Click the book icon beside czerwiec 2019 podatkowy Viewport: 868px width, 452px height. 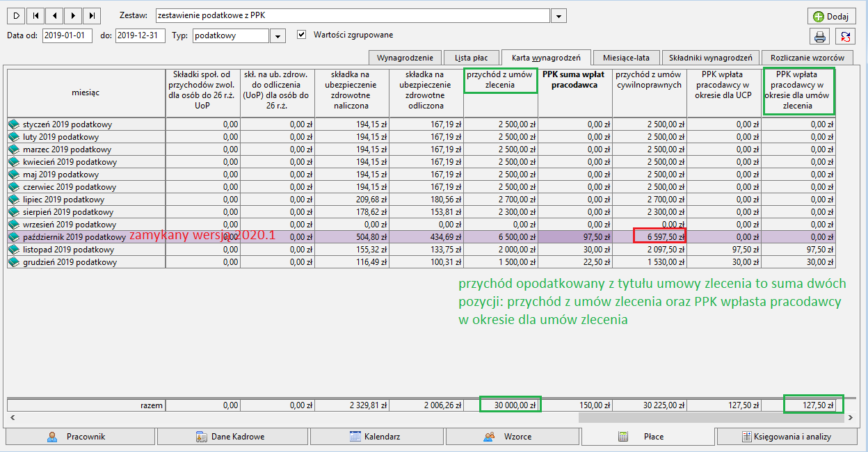point(14,187)
